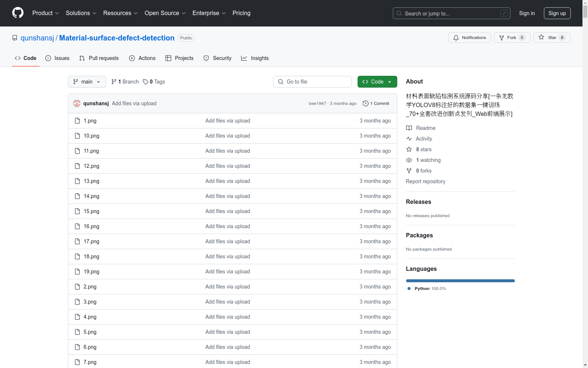
Task: Open the GitHub homepage logo
Action: click(18, 13)
